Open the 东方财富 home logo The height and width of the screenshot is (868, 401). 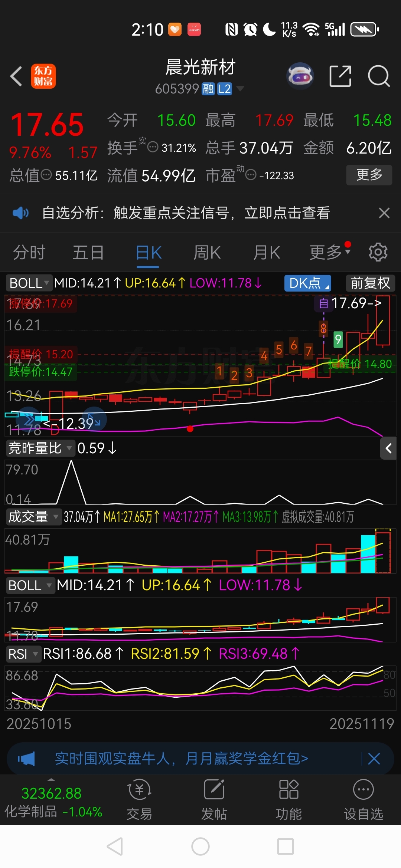pos(43,76)
